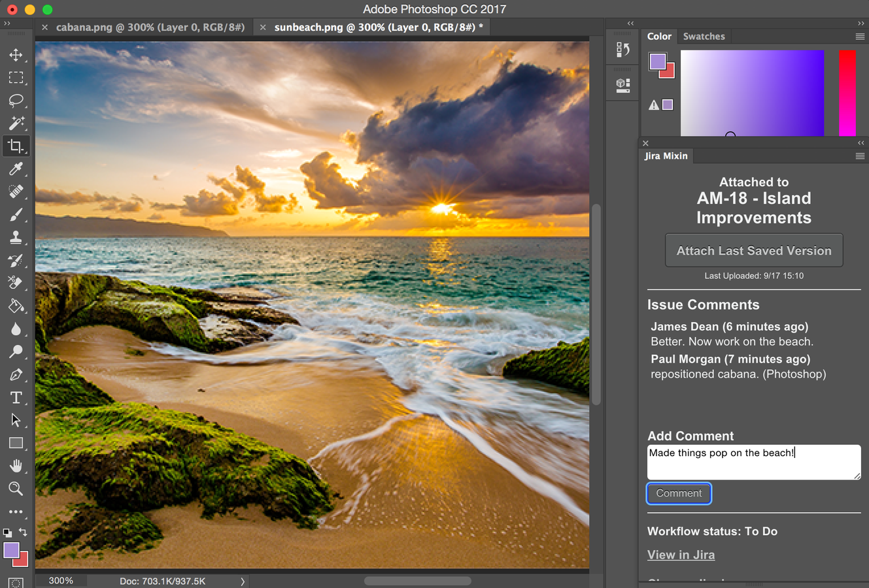The height and width of the screenshot is (588, 869).
Task: Collapse the Color panel dock arrows
Action: (x=861, y=23)
